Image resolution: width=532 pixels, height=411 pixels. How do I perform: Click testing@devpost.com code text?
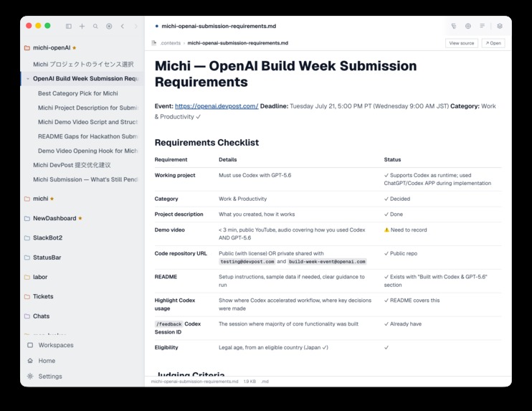pyautogui.click(x=247, y=262)
